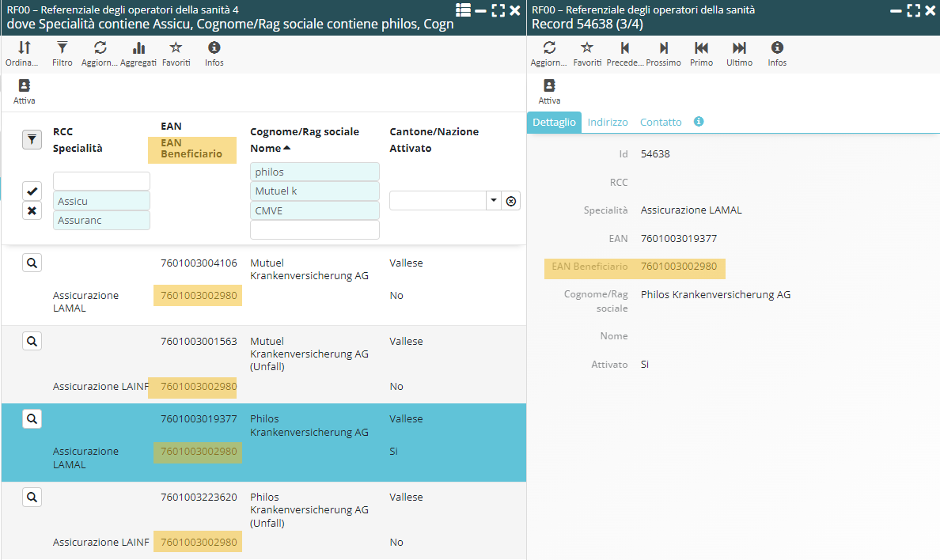This screenshot has height=560, width=940.
Task: Open the Filtro funnel in left toolbar
Action: coord(63,49)
